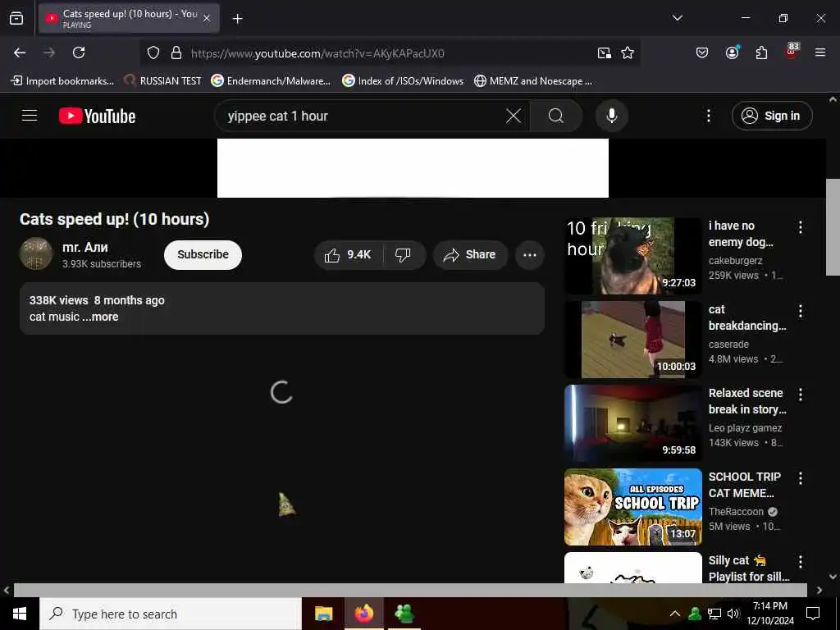Open options for i have no enemy dog

tap(801, 227)
